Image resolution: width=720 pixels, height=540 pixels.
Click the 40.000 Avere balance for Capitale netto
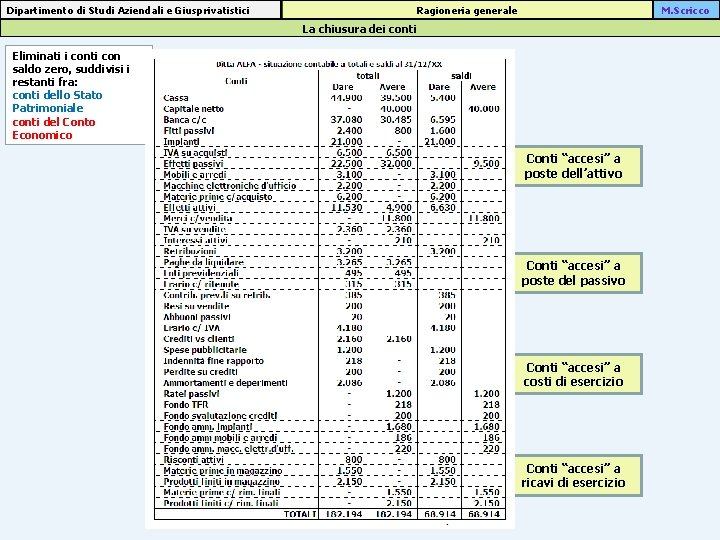pos(484,109)
